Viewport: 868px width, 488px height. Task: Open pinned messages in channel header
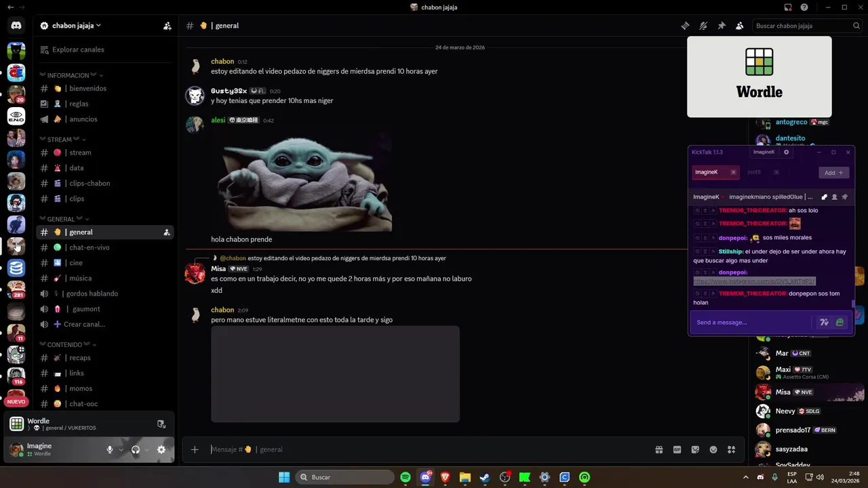point(722,26)
